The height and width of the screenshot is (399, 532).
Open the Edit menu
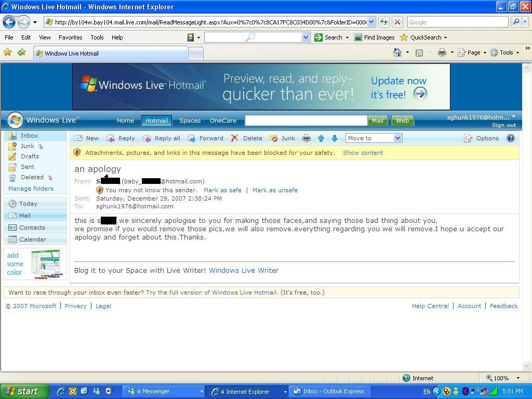(26, 37)
